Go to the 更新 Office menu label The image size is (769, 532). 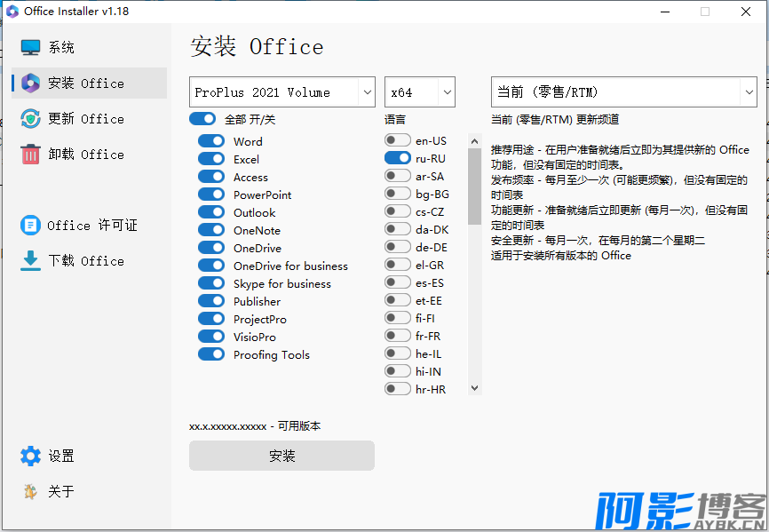coord(86,119)
